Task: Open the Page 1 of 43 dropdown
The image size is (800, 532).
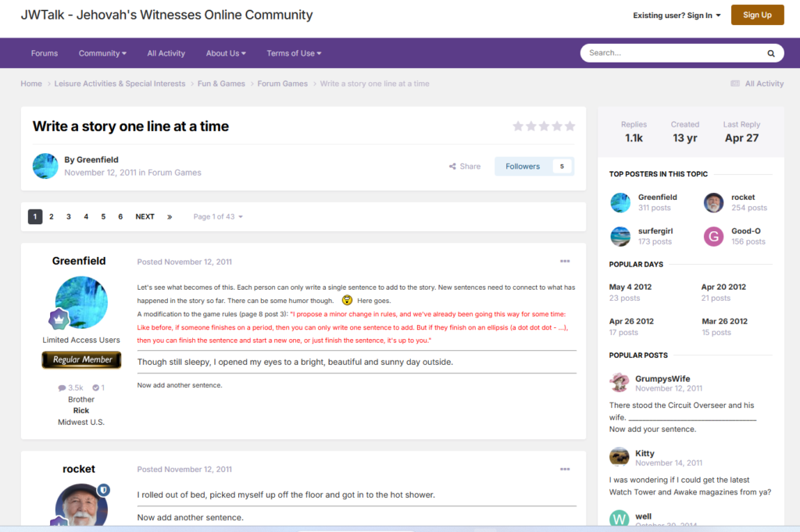Action: [218, 216]
